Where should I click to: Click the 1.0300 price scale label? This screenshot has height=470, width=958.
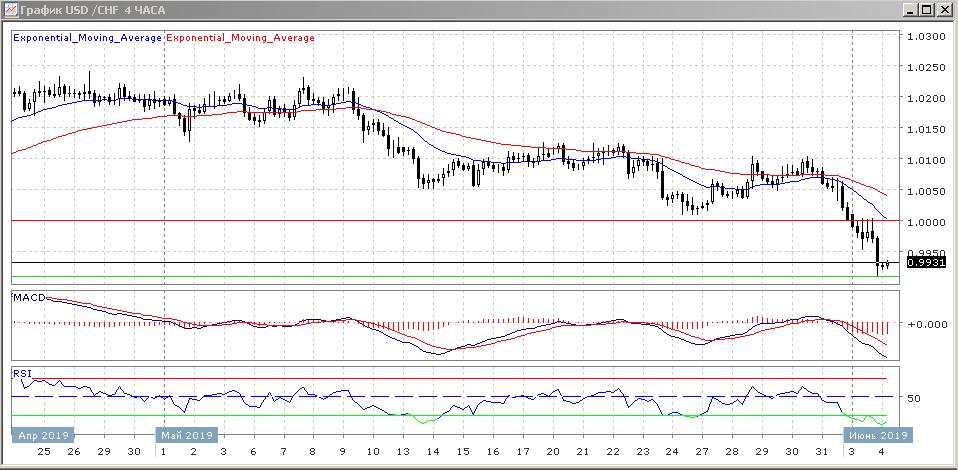pos(925,37)
